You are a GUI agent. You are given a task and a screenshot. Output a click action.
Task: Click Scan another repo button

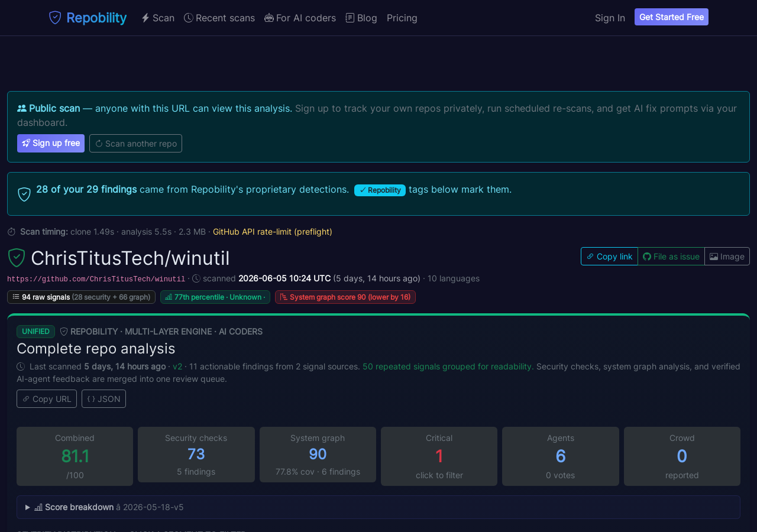tap(135, 143)
